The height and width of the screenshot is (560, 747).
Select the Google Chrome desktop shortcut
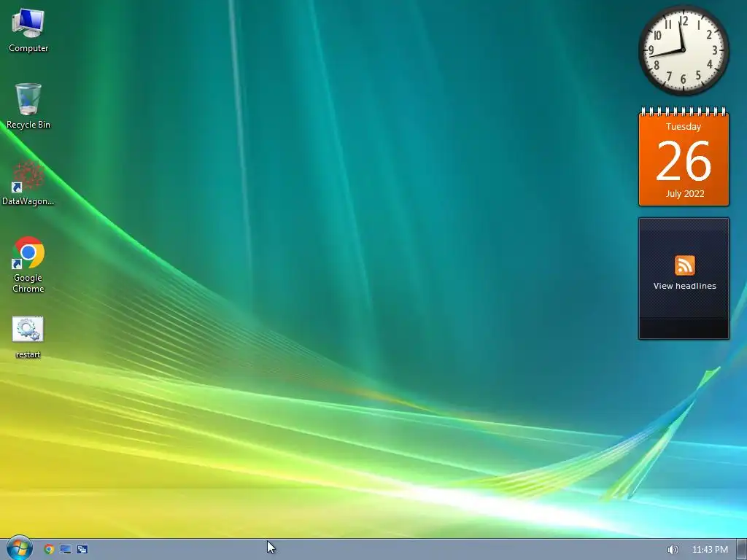click(28, 264)
